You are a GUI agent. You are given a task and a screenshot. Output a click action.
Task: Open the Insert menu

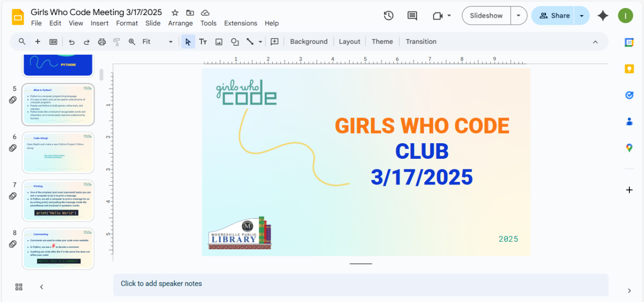[100, 23]
